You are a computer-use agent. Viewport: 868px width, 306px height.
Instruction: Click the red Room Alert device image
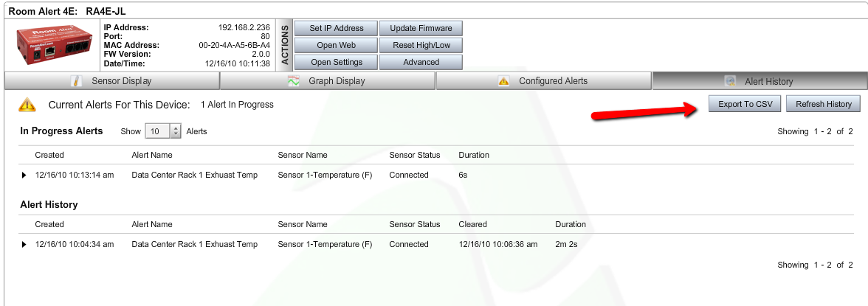[50, 45]
